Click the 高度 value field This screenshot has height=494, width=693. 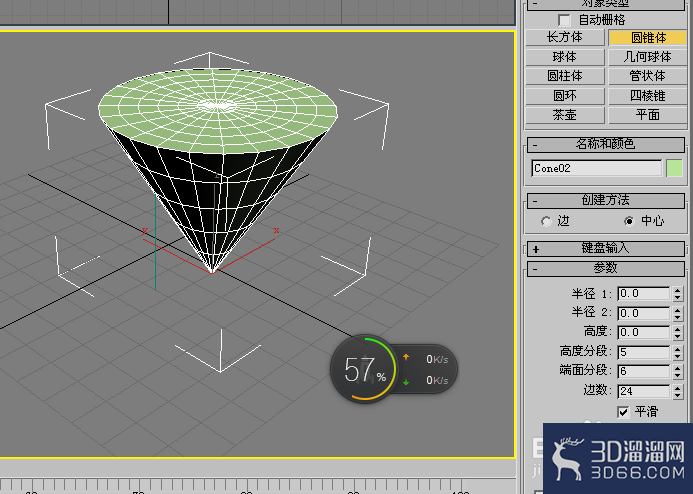point(644,332)
